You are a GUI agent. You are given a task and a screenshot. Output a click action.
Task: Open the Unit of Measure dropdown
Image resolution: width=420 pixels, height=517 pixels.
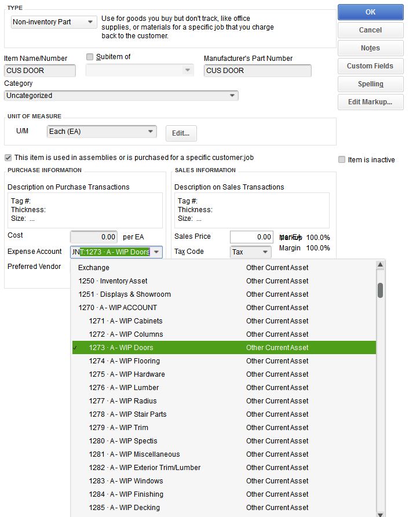[x=151, y=132]
